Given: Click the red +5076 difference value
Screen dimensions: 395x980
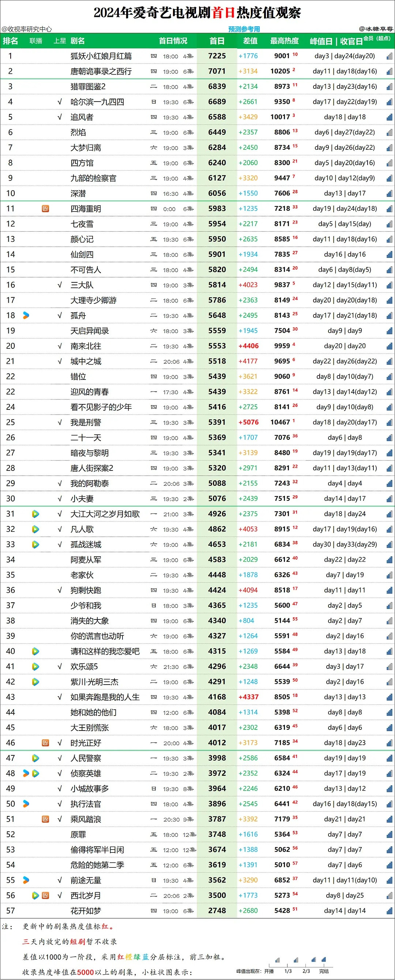Looking at the screenshot, I should point(248,422).
